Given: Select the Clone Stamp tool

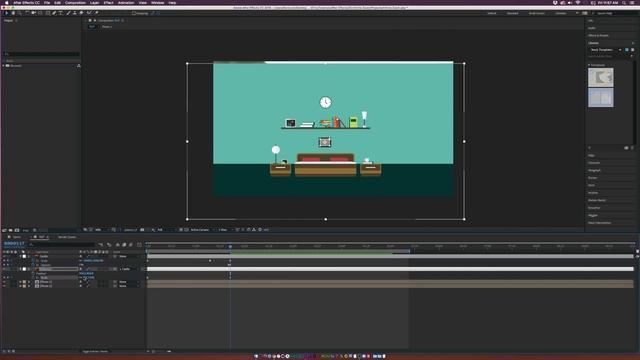Looking at the screenshot, I should [74, 13].
